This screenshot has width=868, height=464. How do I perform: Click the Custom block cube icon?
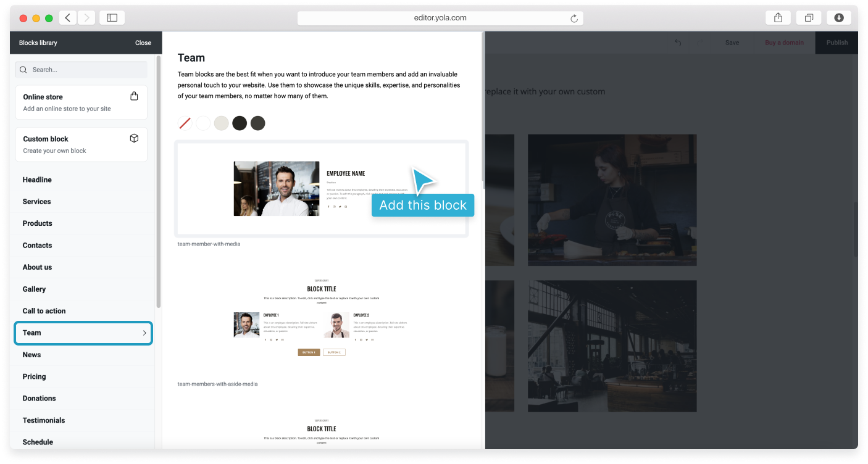tap(134, 138)
